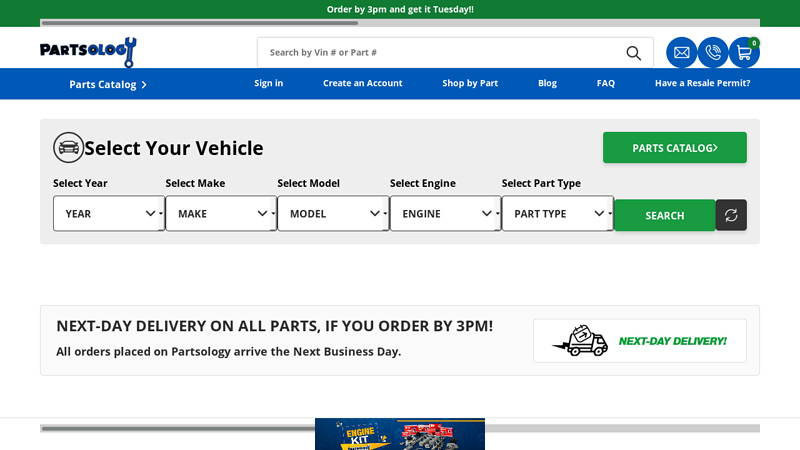Open Shop by Part menu item

pyautogui.click(x=470, y=83)
